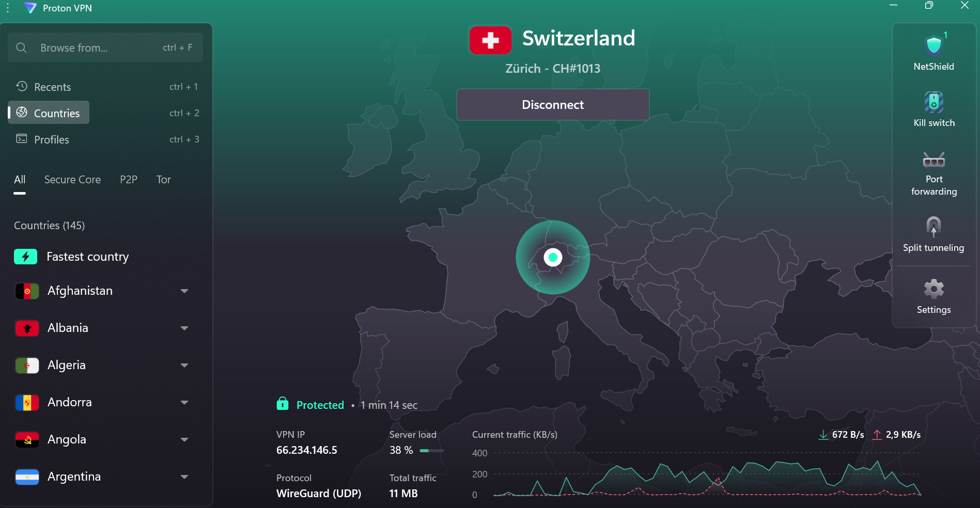Expand the Afghanistan server list
Image resolution: width=980 pixels, height=508 pixels.
[x=184, y=291]
